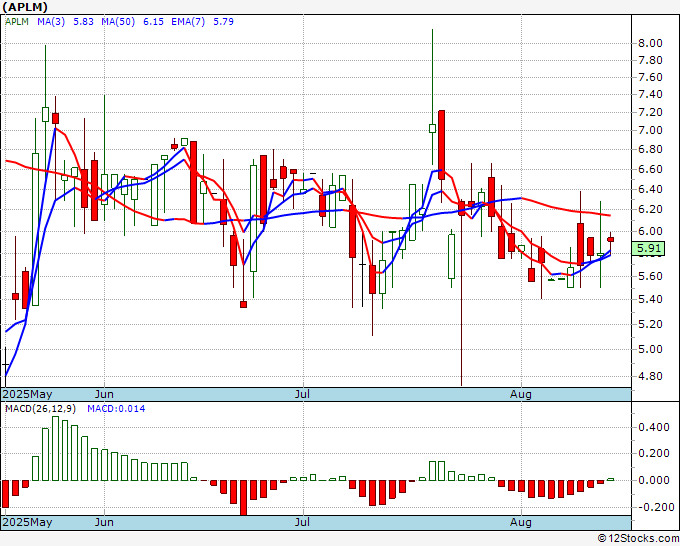Click the 5.00 price axis label

click(650, 349)
